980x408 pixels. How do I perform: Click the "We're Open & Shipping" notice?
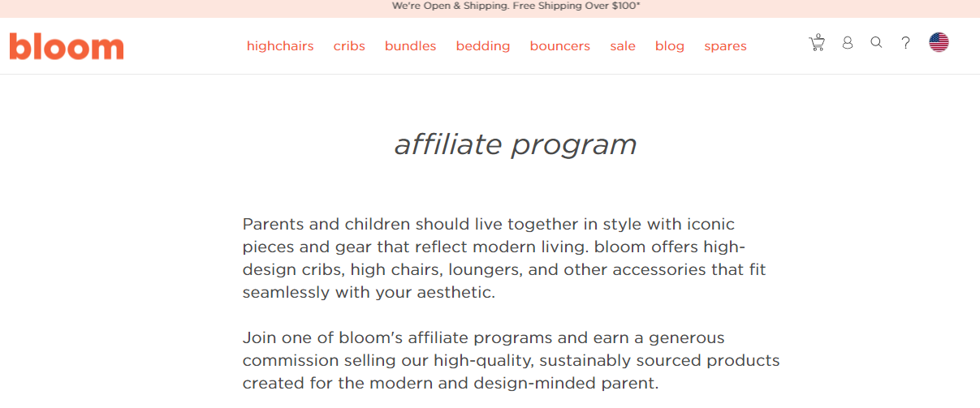450,6
